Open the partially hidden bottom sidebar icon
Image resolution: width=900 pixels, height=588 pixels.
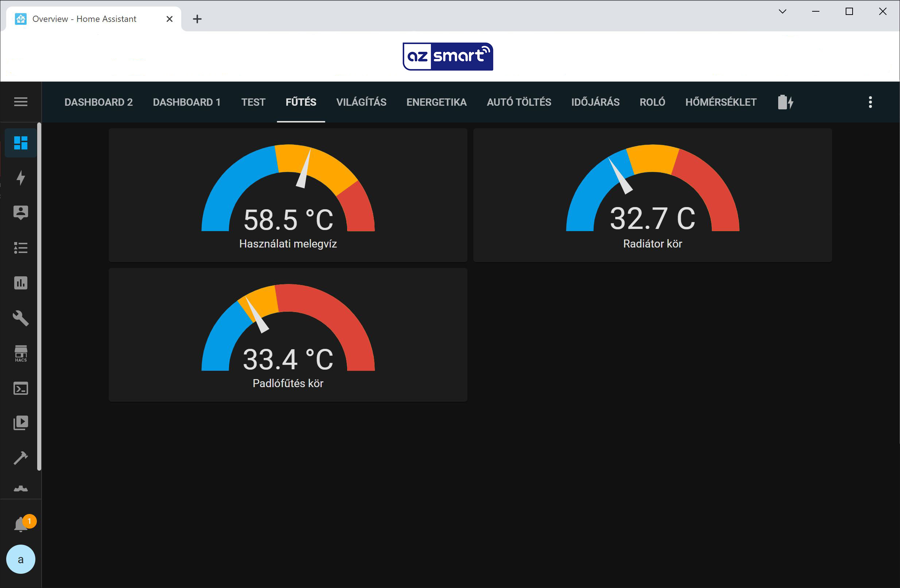pyautogui.click(x=21, y=488)
